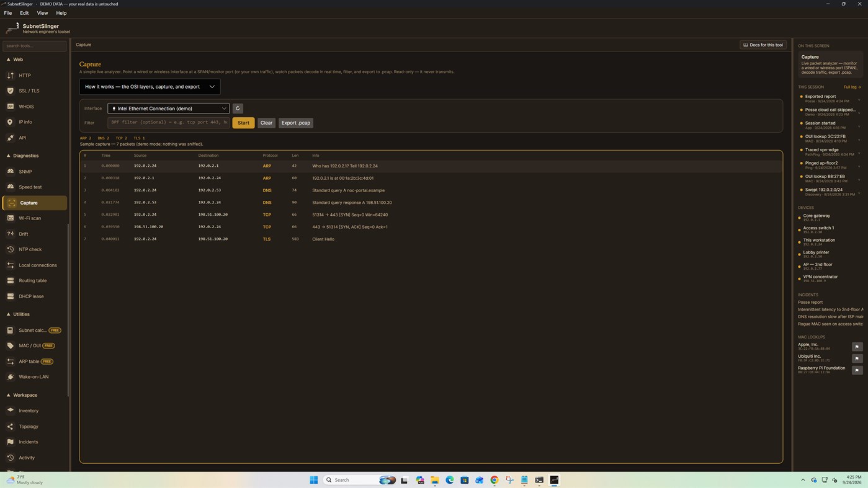The image size is (868, 488).
Task: Start the packet capture
Action: 243,123
